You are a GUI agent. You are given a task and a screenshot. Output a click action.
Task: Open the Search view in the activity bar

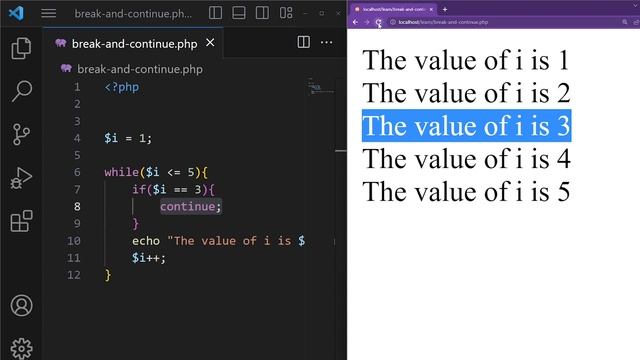(21, 91)
